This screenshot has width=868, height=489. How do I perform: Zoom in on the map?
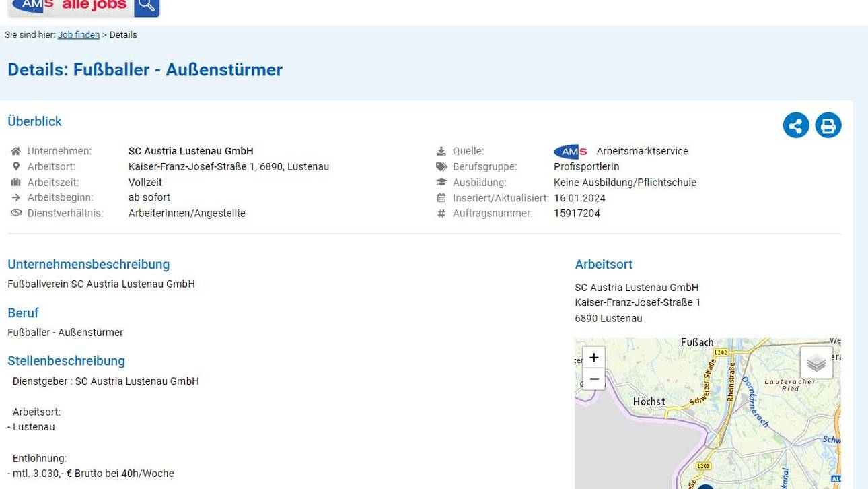tap(593, 357)
